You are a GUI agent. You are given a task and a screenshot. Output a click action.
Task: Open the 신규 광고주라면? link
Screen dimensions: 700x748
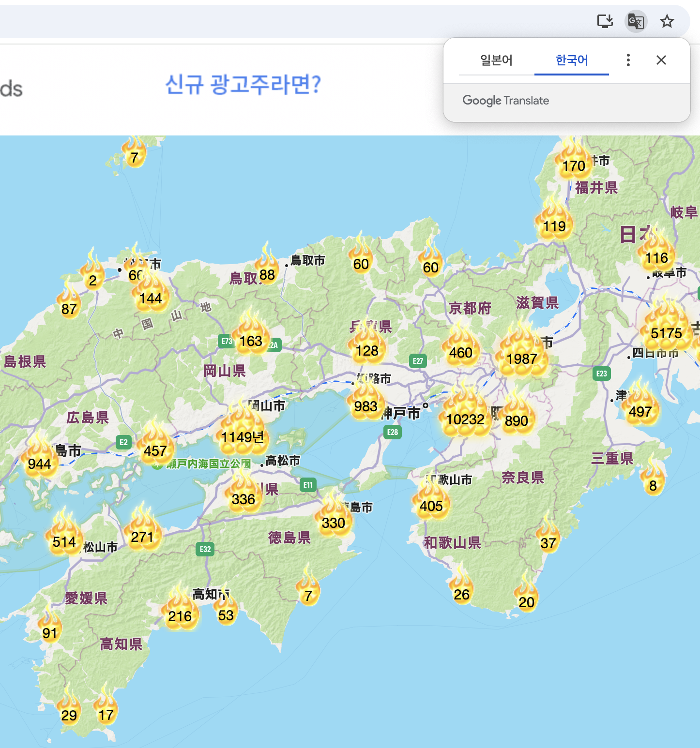click(x=243, y=85)
